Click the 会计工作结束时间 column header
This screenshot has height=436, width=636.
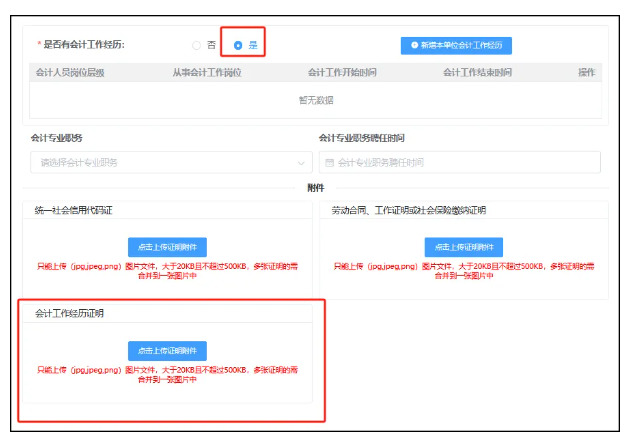pyautogui.click(x=477, y=72)
